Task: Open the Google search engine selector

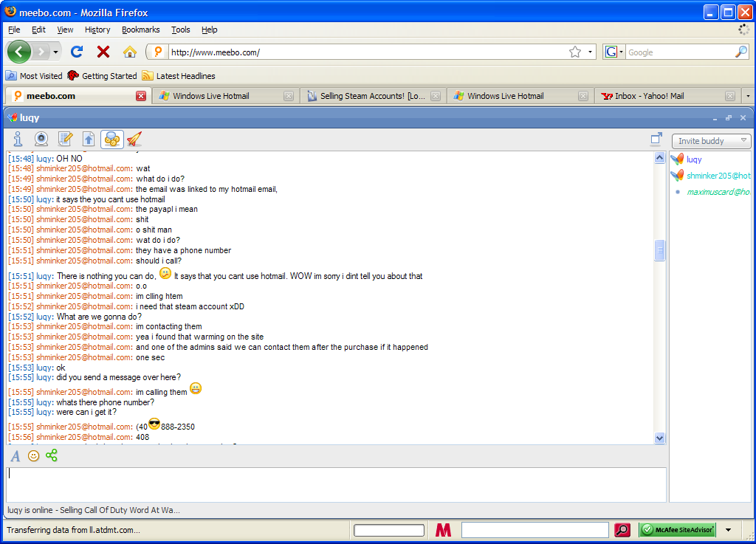Action: (614, 52)
